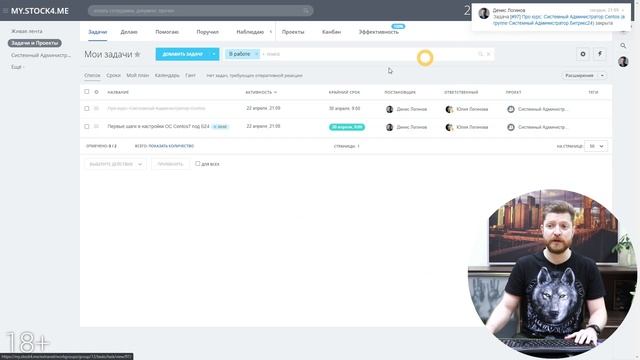
Task: Toggle the select-all checkbox in the table header
Action: tap(87, 92)
